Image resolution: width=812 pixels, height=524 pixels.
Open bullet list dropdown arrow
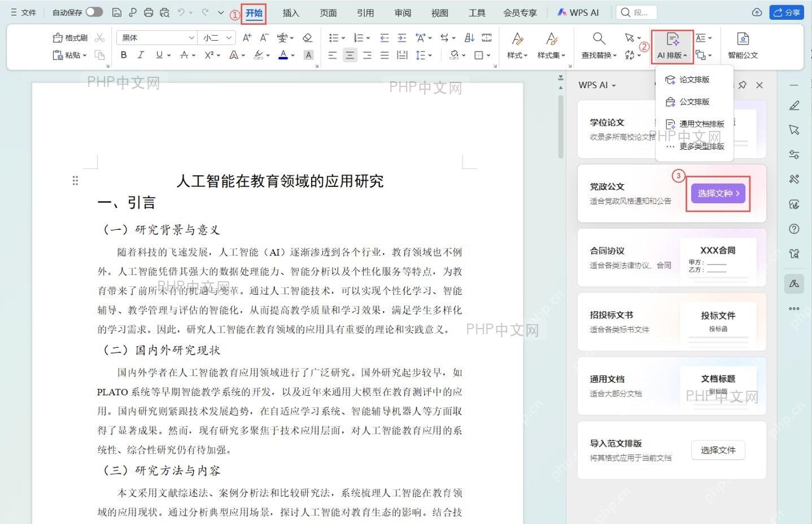[343, 38]
